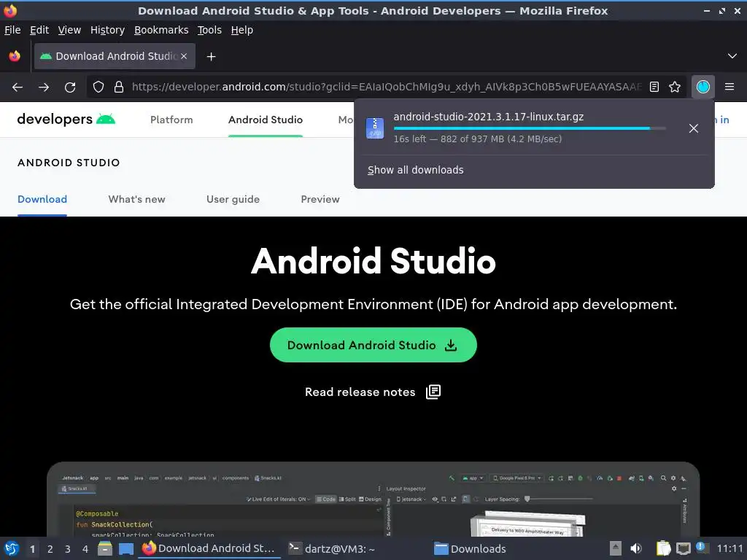The height and width of the screenshot is (560, 747).
Task: Focus the Firefox taskbar entry
Action: pos(209,548)
